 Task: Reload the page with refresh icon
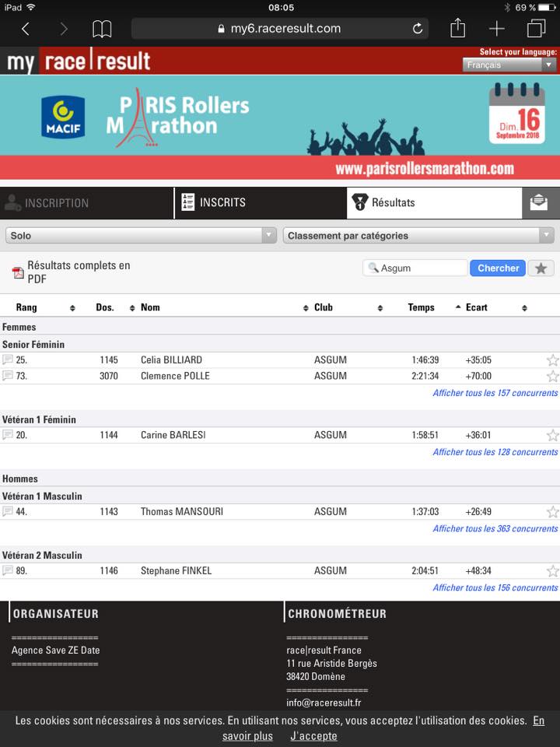[418, 29]
